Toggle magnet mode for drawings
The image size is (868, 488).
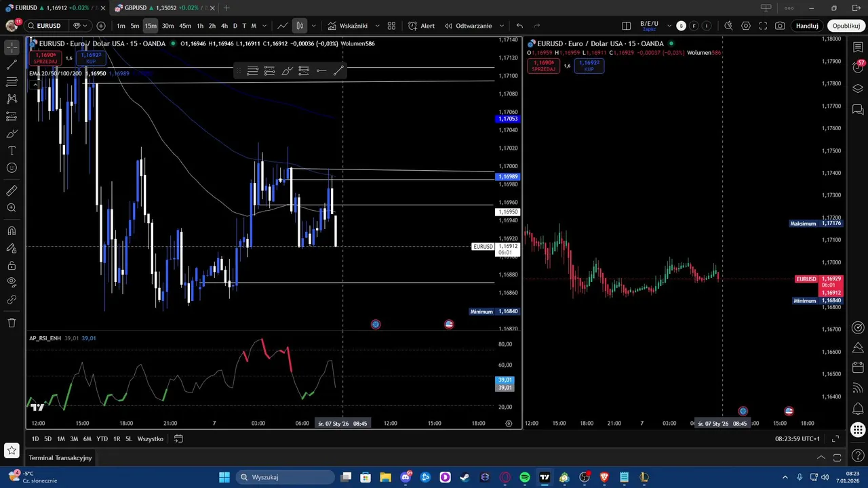click(x=12, y=231)
